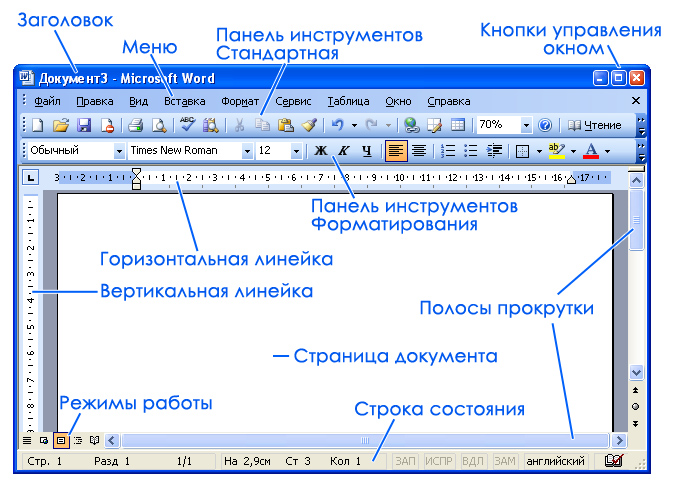Click ИСПР track changes indicator

click(x=438, y=461)
